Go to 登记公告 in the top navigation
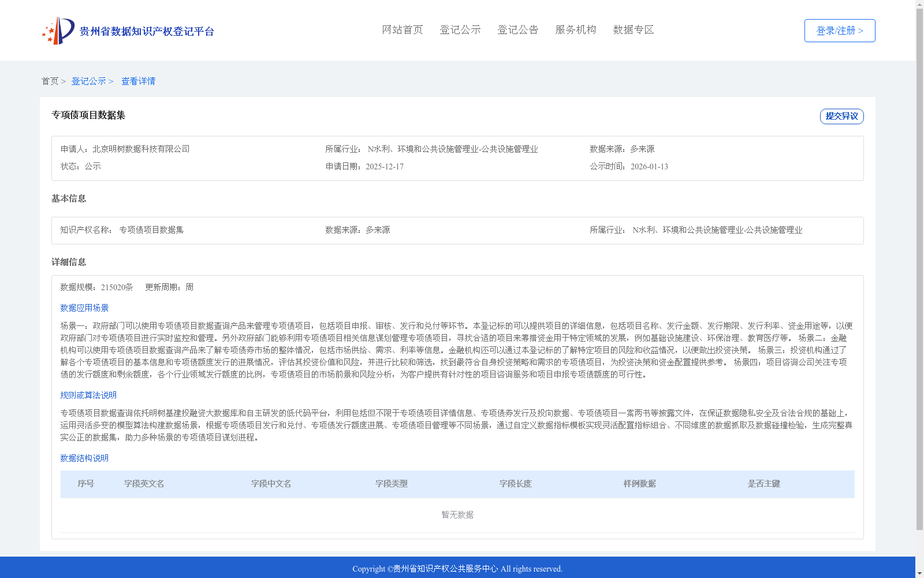The height and width of the screenshot is (578, 924). coord(518,29)
